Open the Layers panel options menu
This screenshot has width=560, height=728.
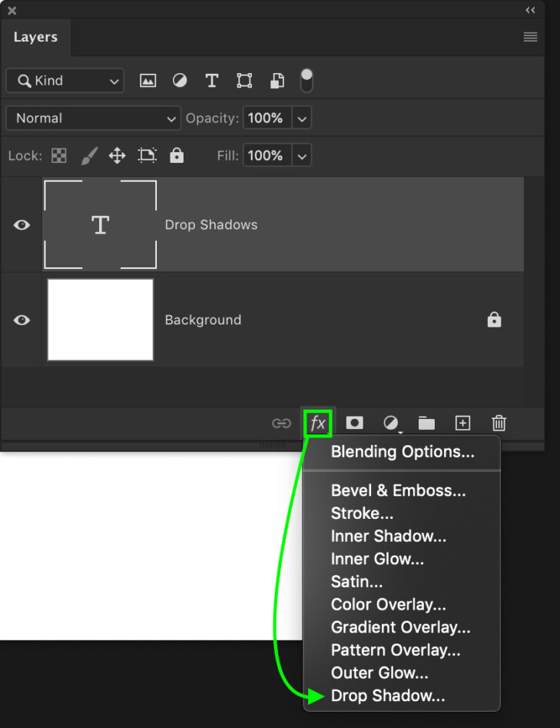coord(530,36)
